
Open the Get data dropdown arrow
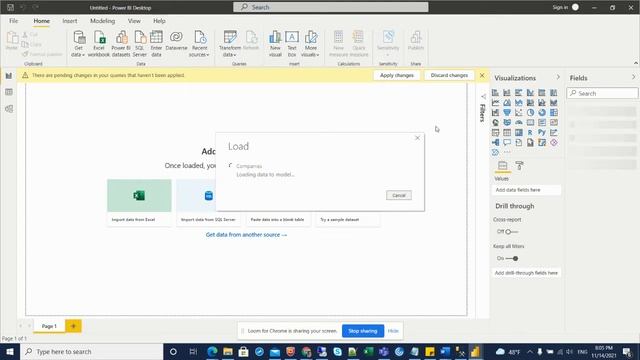tap(83, 55)
